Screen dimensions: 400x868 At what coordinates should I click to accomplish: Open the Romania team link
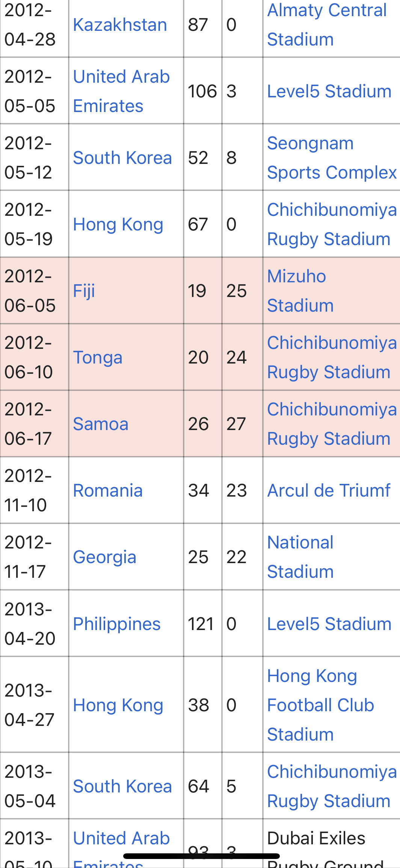[108, 491]
